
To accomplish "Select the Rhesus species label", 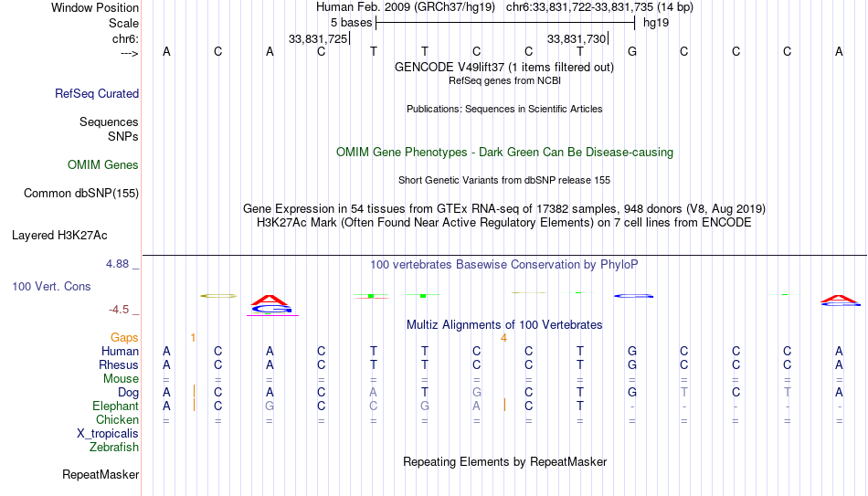I will coord(119,364).
